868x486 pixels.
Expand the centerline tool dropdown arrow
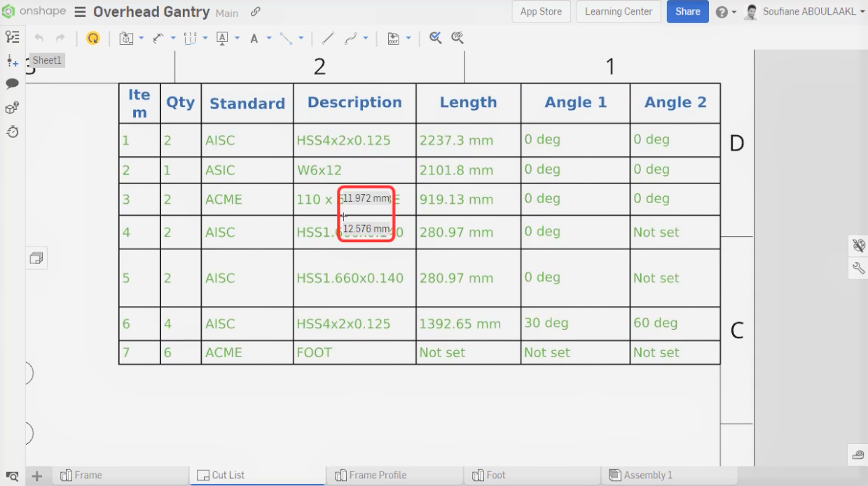(x=205, y=39)
